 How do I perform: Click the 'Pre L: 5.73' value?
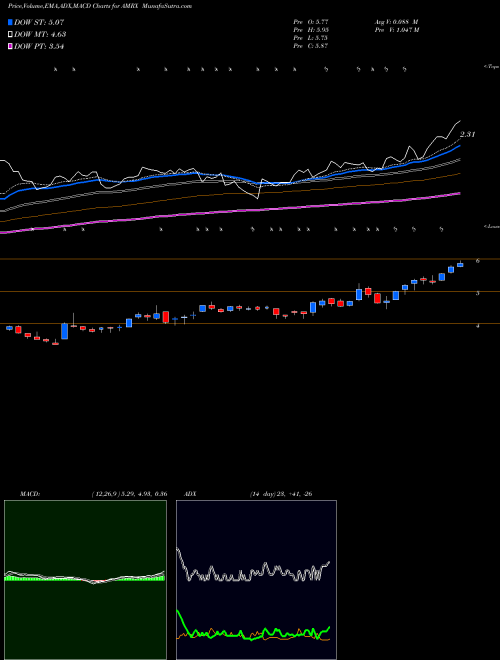[x=311, y=38]
